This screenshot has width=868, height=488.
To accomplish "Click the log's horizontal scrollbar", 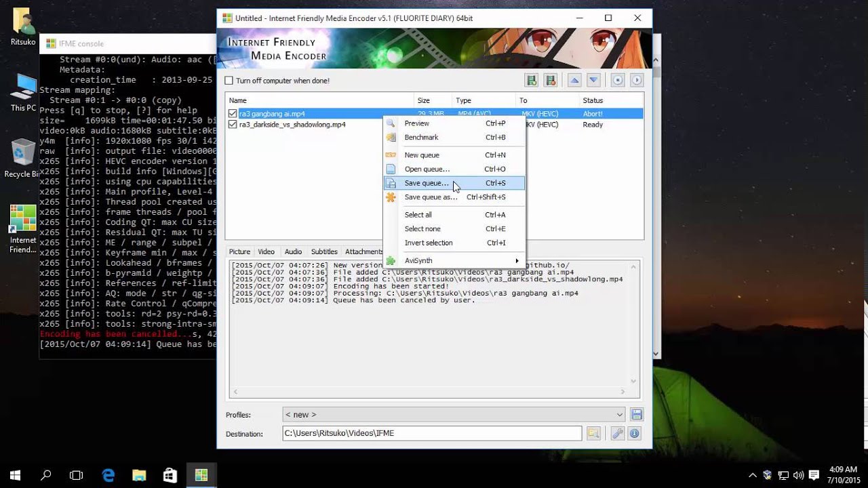I will coord(429,391).
